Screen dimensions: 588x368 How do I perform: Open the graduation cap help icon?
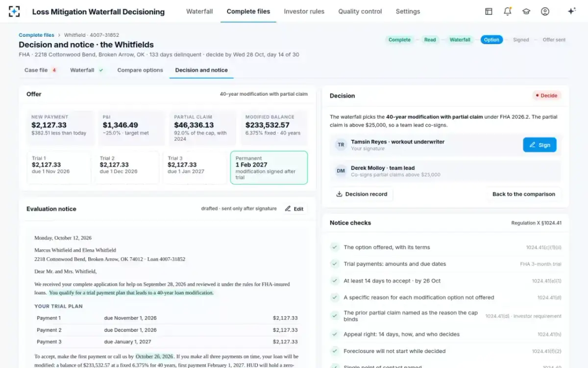tap(526, 11)
